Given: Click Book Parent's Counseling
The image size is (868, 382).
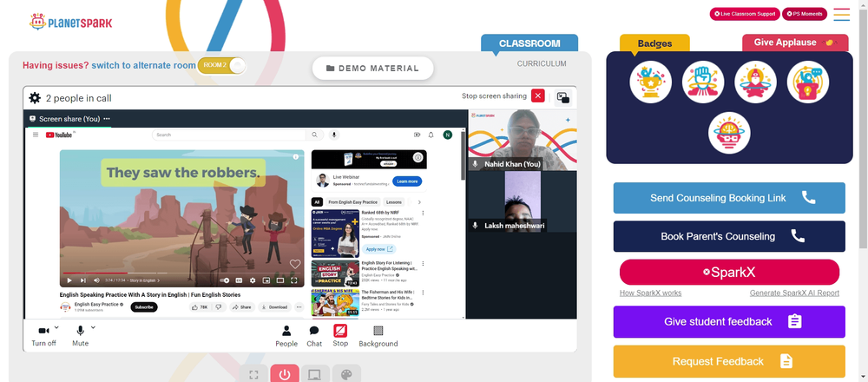Looking at the screenshot, I should (729, 236).
